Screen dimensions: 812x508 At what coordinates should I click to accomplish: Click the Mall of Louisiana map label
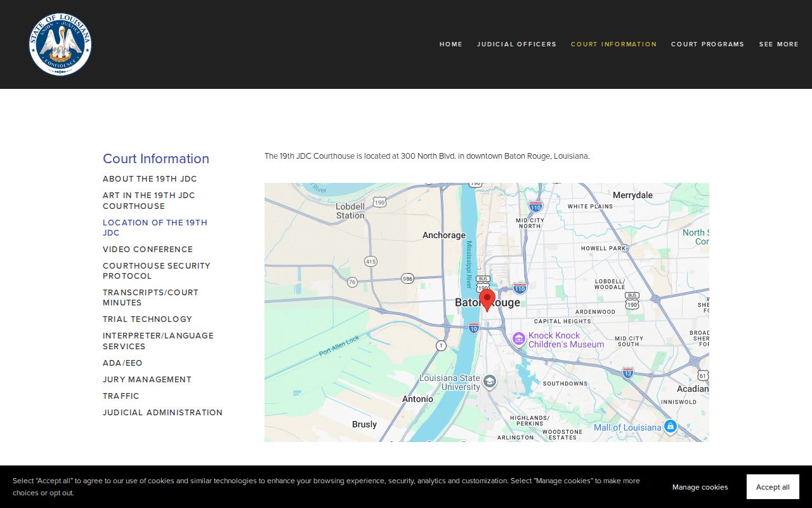pos(627,427)
